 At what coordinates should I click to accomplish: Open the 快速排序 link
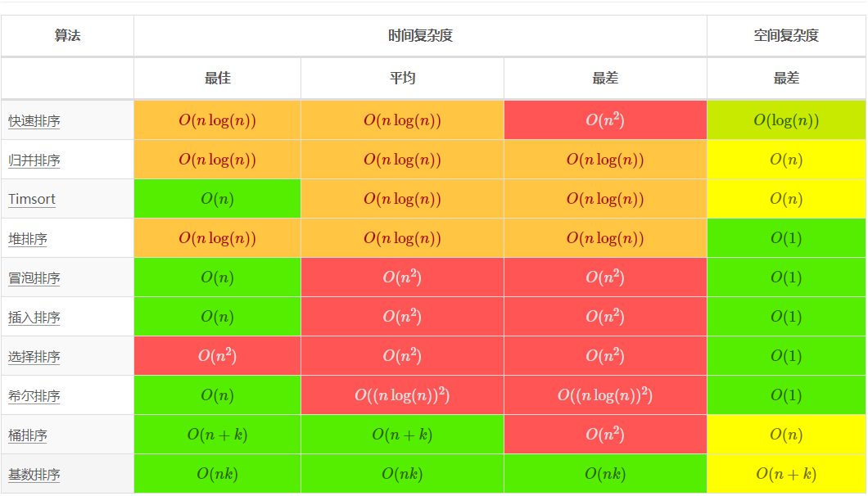[34, 121]
